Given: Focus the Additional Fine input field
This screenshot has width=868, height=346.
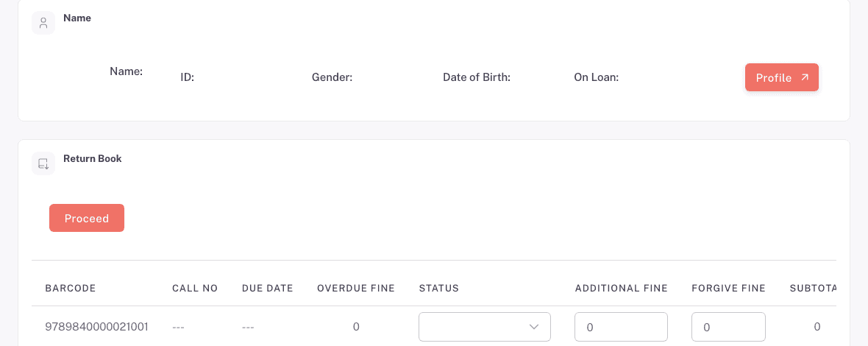Looking at the screenshot, I should tap(621, 327).
